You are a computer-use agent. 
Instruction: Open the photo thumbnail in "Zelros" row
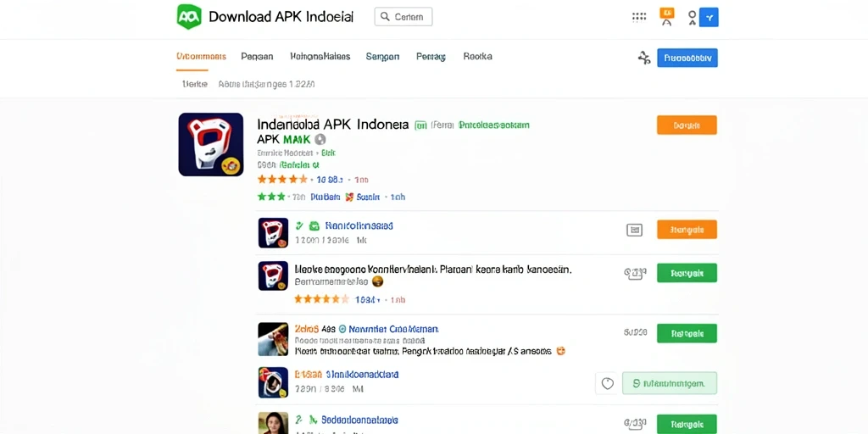[x=273, y=339]
